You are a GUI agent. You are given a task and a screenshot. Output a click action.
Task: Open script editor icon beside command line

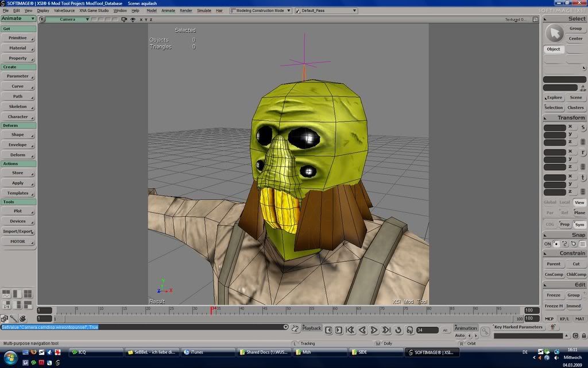[295, 328]
